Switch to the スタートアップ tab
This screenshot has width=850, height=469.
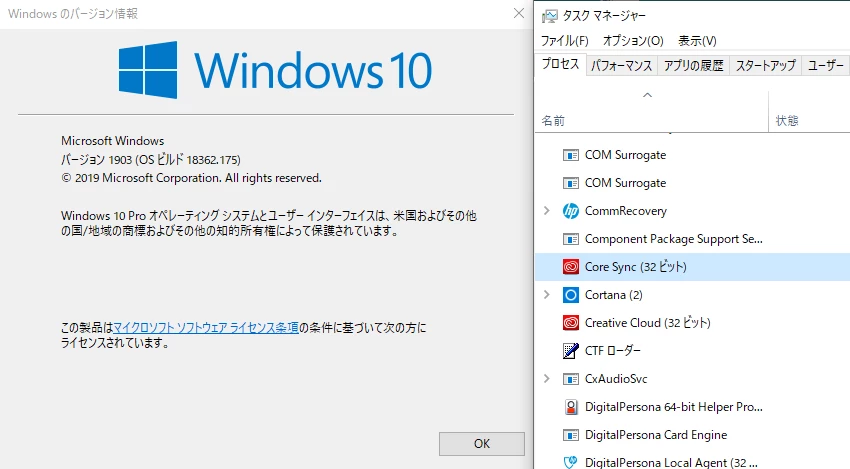click(x=765, y=66)
